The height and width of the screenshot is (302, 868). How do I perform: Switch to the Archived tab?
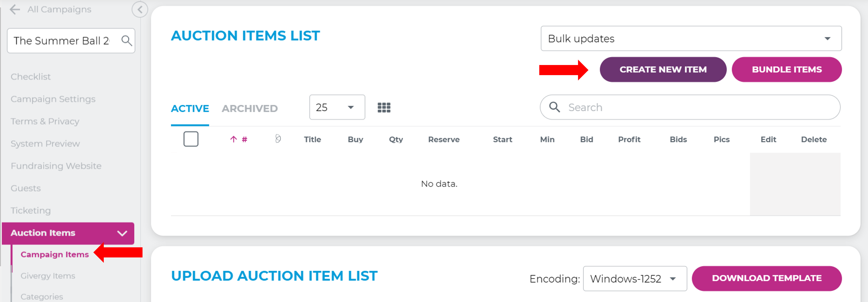pos(249,108)
